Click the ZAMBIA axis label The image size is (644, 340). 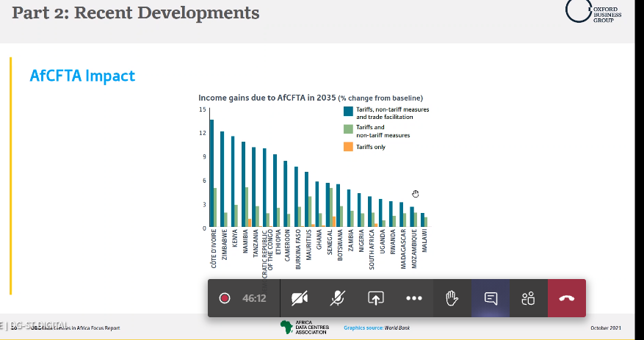(x=351, y=240)
